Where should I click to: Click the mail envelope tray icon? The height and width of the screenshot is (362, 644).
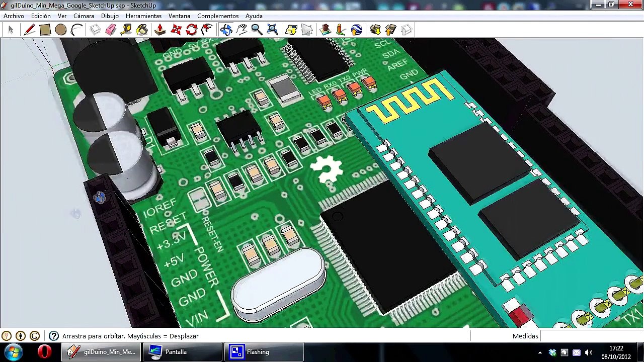click(x=577, y=352)
